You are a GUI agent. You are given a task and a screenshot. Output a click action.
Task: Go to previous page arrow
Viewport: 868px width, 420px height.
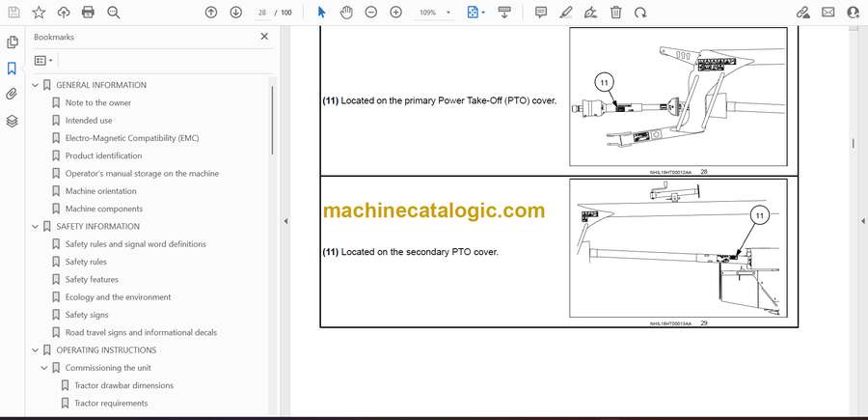point(211,13)
